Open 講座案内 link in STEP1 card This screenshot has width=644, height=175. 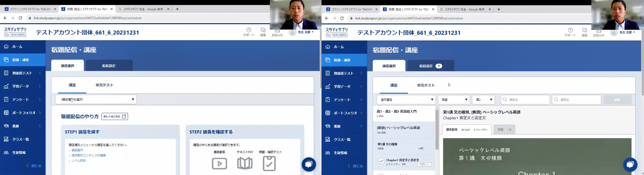pos(77,150)
